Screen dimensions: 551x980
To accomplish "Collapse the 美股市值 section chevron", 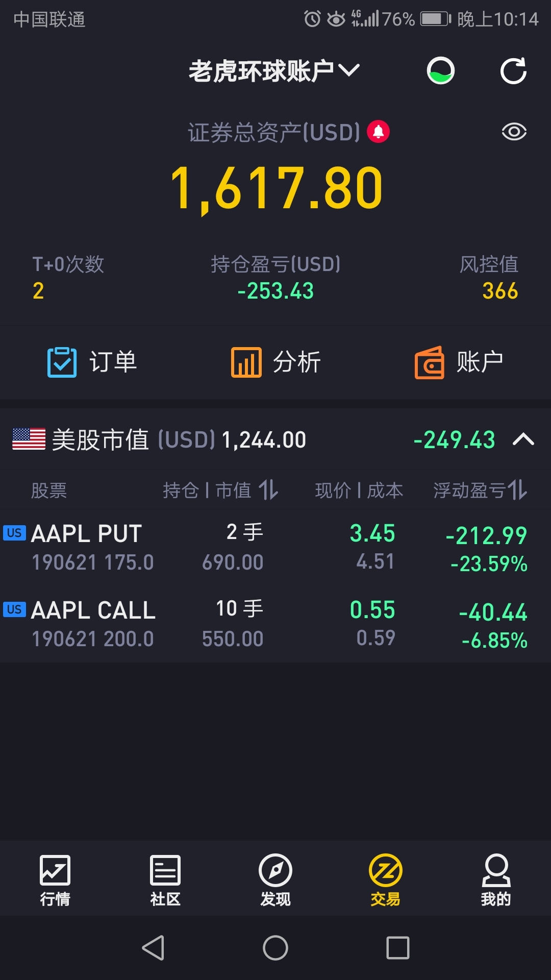I will 523,439.
